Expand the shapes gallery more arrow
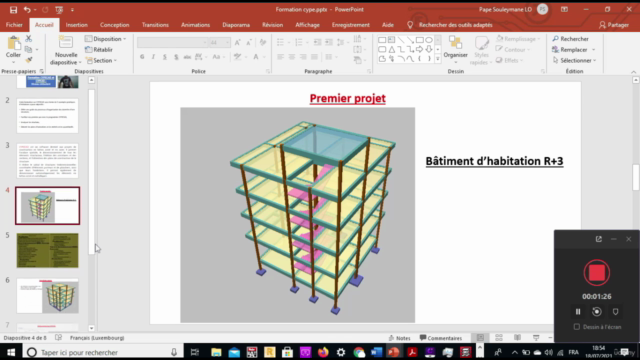 pyautogui.click(x=438, y=59)
